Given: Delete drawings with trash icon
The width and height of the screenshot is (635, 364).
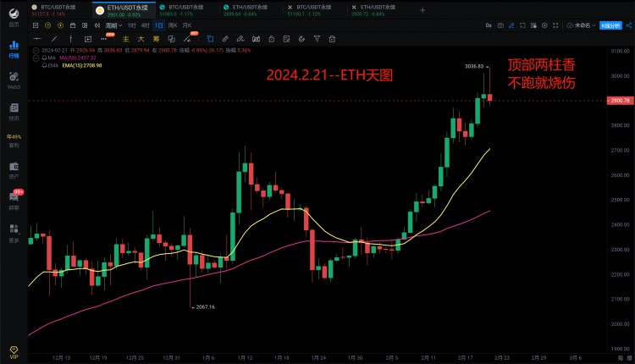Looking at the screenshot, I should [332, 39].
